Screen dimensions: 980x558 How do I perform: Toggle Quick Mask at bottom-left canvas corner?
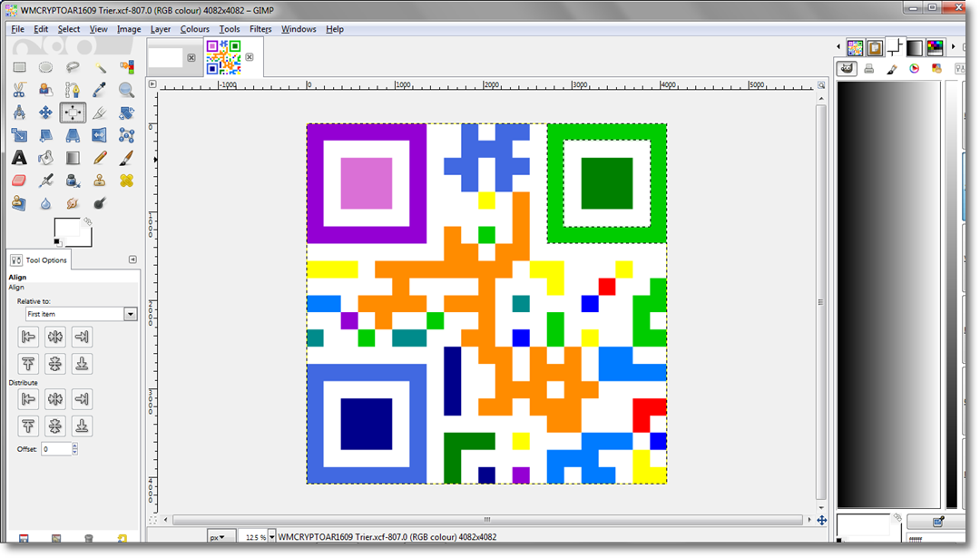tap(152, 520)
